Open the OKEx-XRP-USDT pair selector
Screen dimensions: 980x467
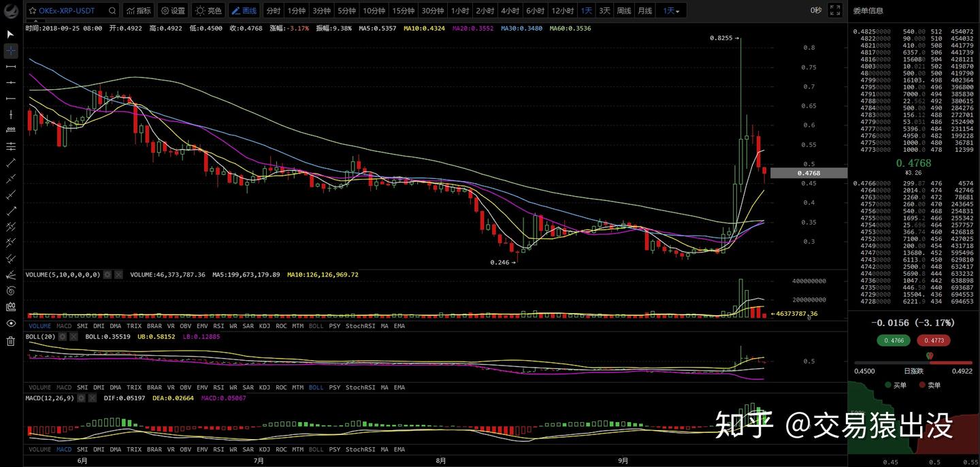(67, 11)
